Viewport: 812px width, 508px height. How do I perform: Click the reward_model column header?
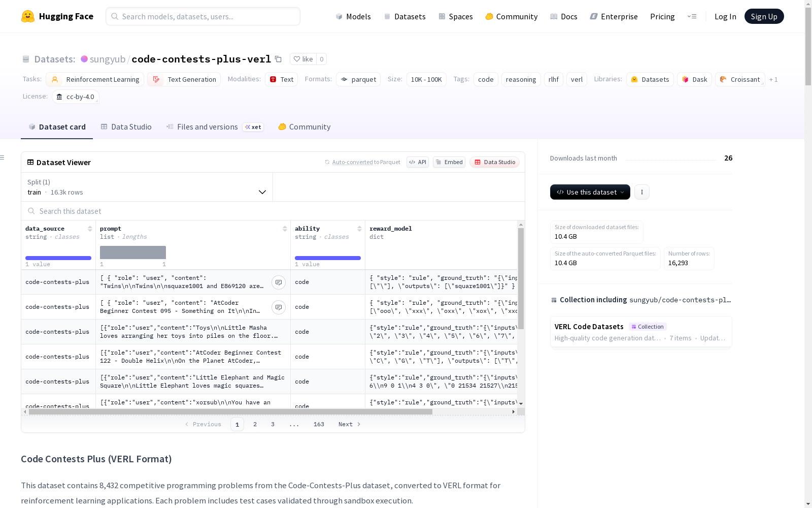[391, 229]
